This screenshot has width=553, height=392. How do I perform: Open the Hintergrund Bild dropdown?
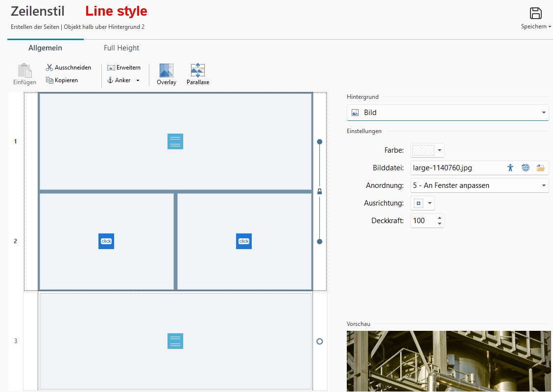(x=447, y=113)
